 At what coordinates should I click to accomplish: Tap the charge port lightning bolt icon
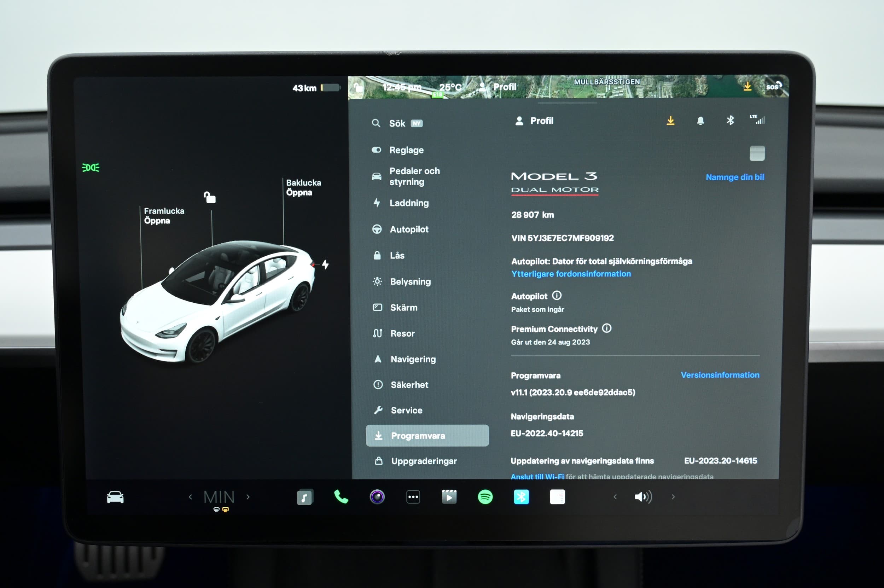pyautogui.click(x=325, y=264)
